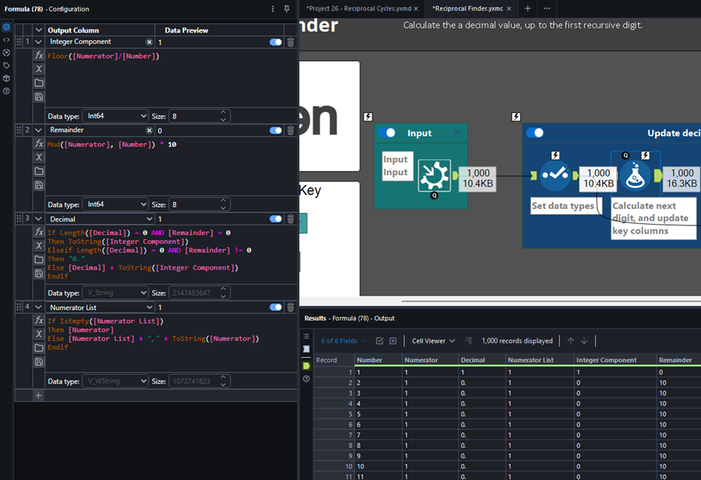
Task: Close the Reciprocal Finder workflow tab
Action: pos(509,8)
